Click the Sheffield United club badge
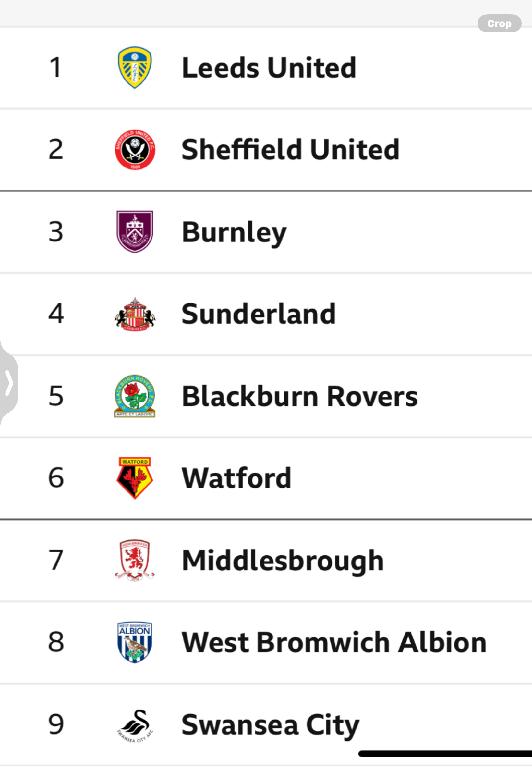532x766 pixels. coord(135,149)
